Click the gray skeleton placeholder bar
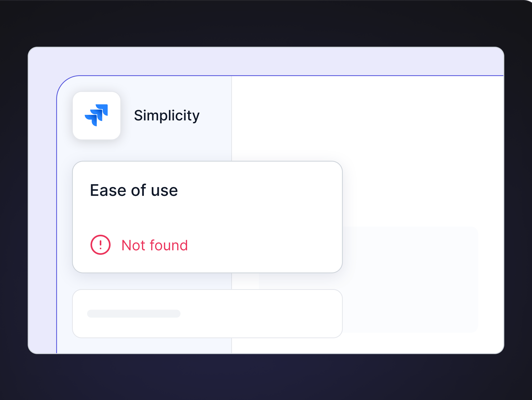Screen dimensions: 532x400 point(134,314)
